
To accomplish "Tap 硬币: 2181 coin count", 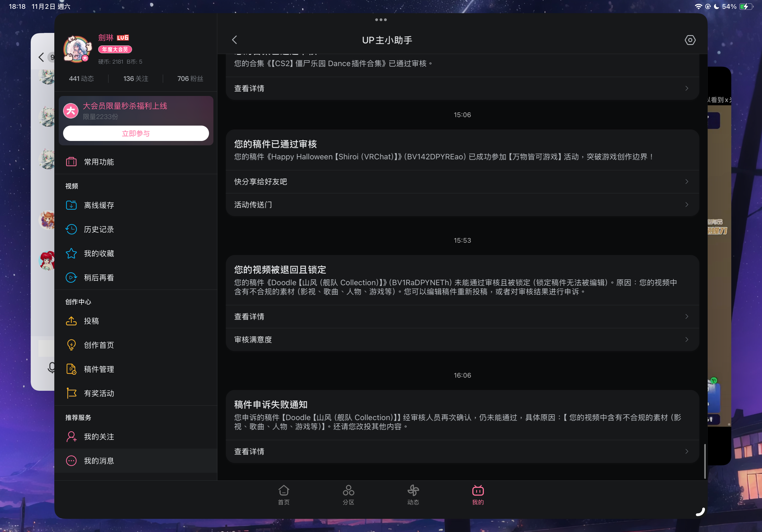I will [111, 62].
